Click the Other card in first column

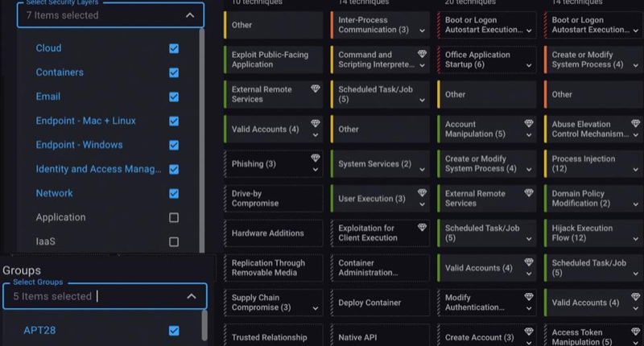tap(274, 25)
